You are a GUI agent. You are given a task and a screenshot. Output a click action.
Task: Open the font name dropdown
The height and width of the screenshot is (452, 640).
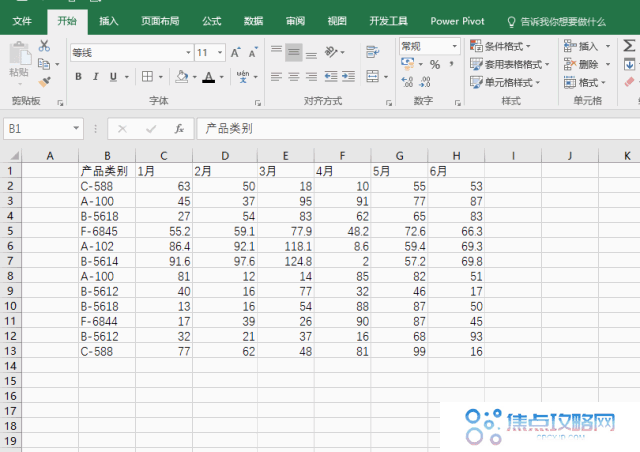(188, 53)
